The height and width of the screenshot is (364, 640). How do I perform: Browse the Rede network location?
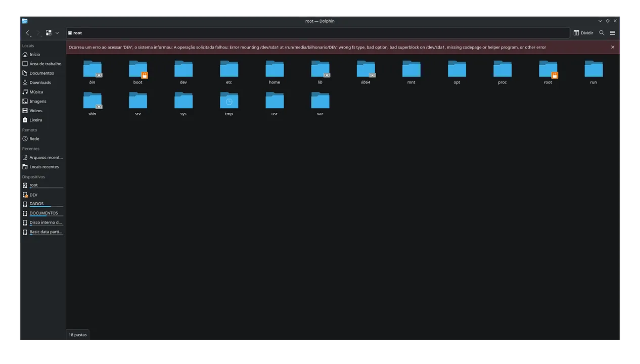pos(43,139)
